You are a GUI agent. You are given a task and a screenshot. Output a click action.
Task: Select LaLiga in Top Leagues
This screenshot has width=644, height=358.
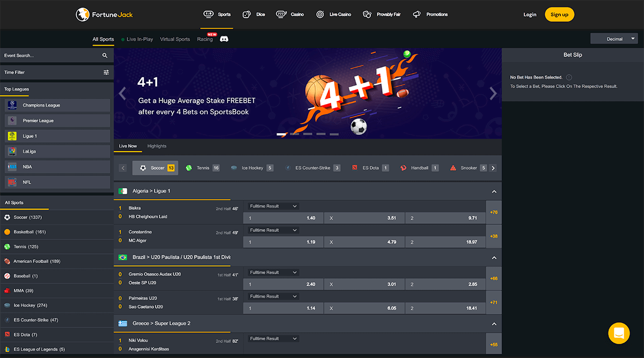pos(58,151)
